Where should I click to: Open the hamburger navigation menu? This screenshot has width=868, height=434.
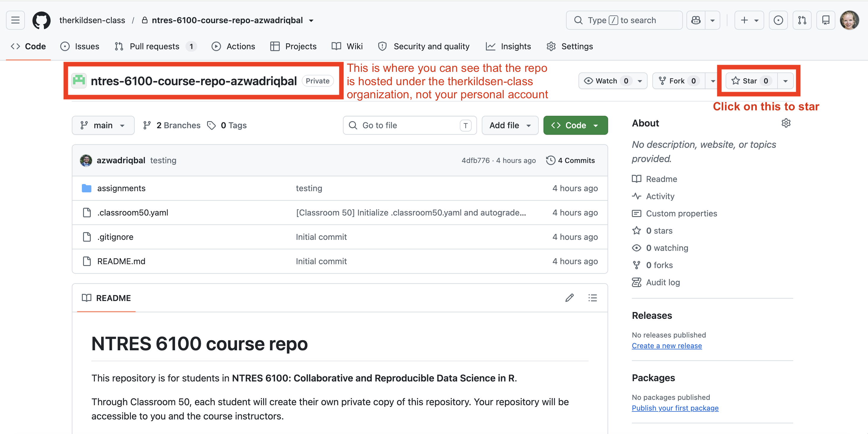point(15,20)
